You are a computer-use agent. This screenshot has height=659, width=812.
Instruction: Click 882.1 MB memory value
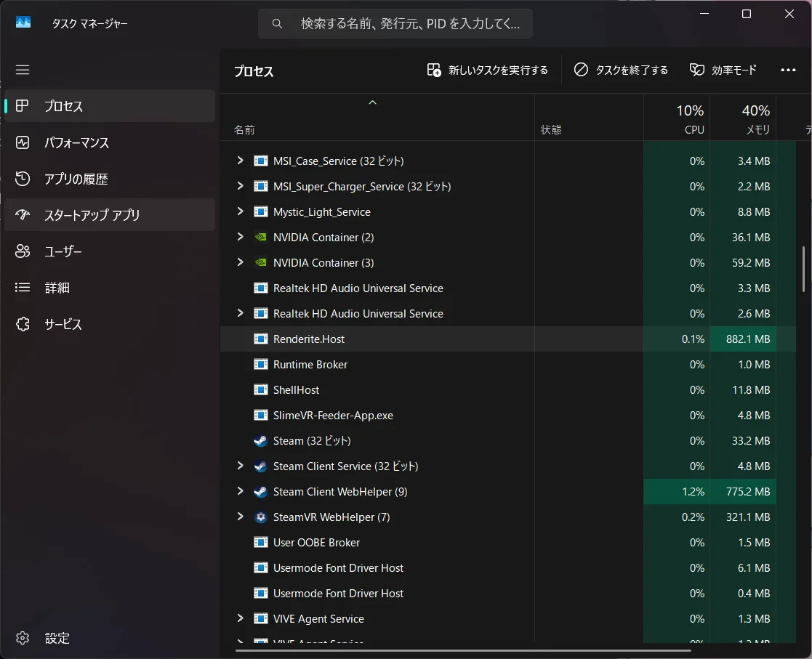pyautogui.click(x=748, y=339)
